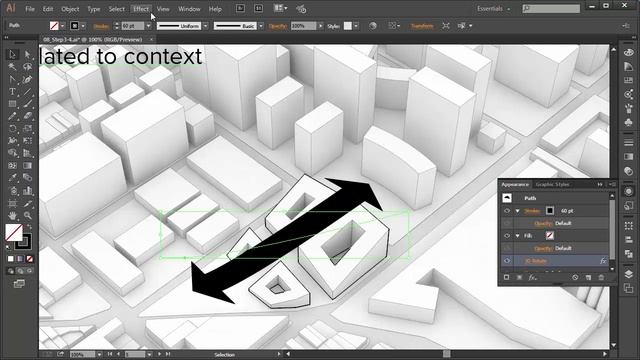Select the Hand tool
Image resolution: width=640 pixels, height=360 pixels.
tap(12, 215)
